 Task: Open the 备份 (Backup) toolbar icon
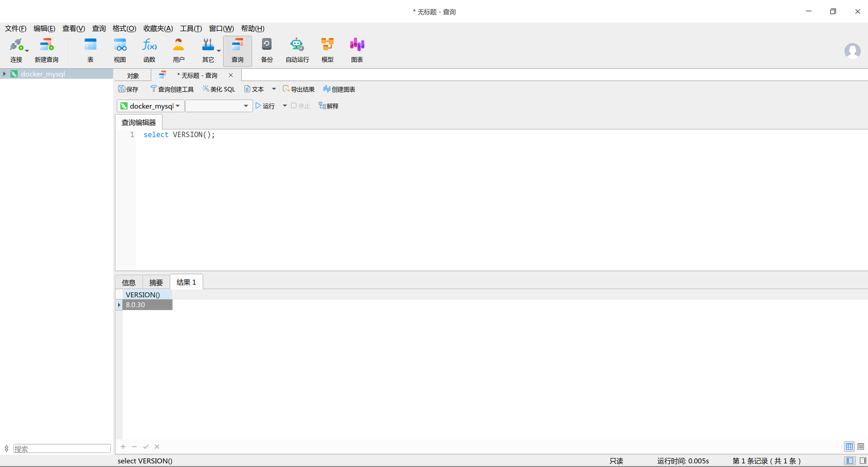pyautogui.click(x=267, y=50)
